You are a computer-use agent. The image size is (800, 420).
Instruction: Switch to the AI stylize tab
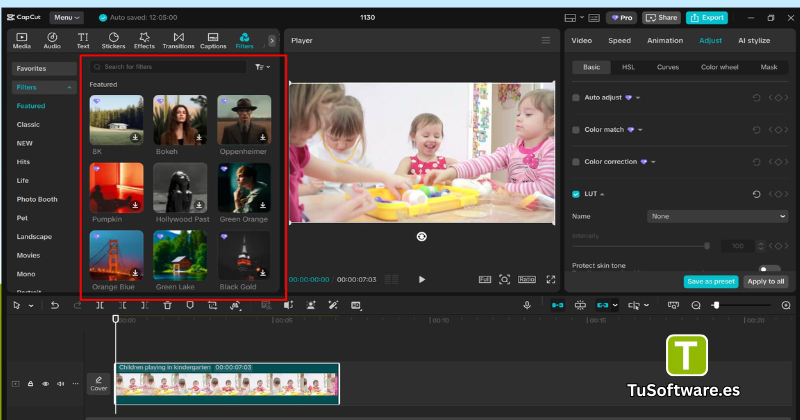(x=754, y=40)
